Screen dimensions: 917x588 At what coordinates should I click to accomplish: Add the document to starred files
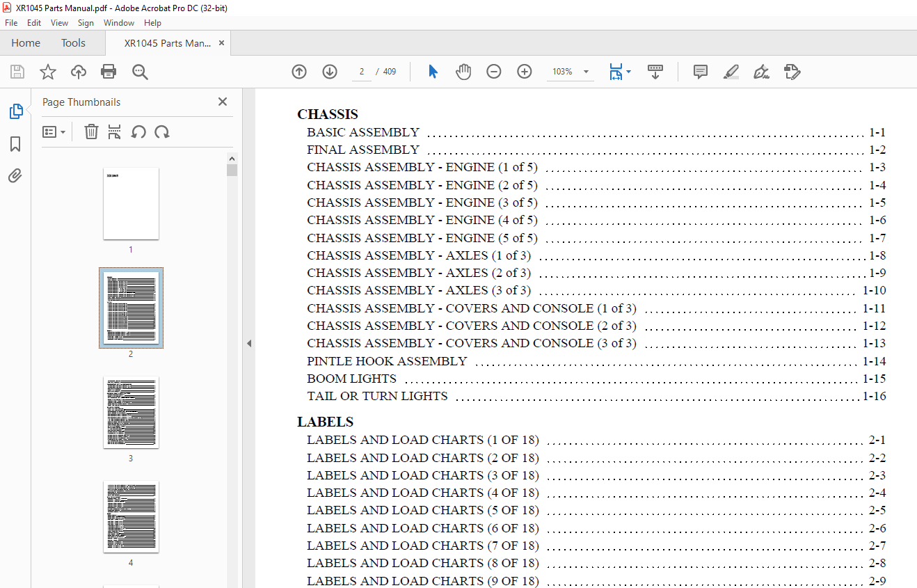coord(47,72)
